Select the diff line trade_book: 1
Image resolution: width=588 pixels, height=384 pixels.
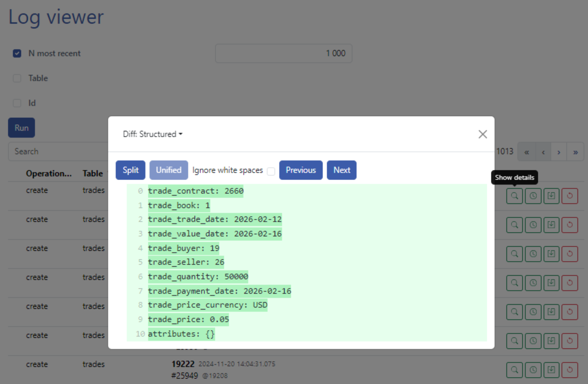pos(179,205)
